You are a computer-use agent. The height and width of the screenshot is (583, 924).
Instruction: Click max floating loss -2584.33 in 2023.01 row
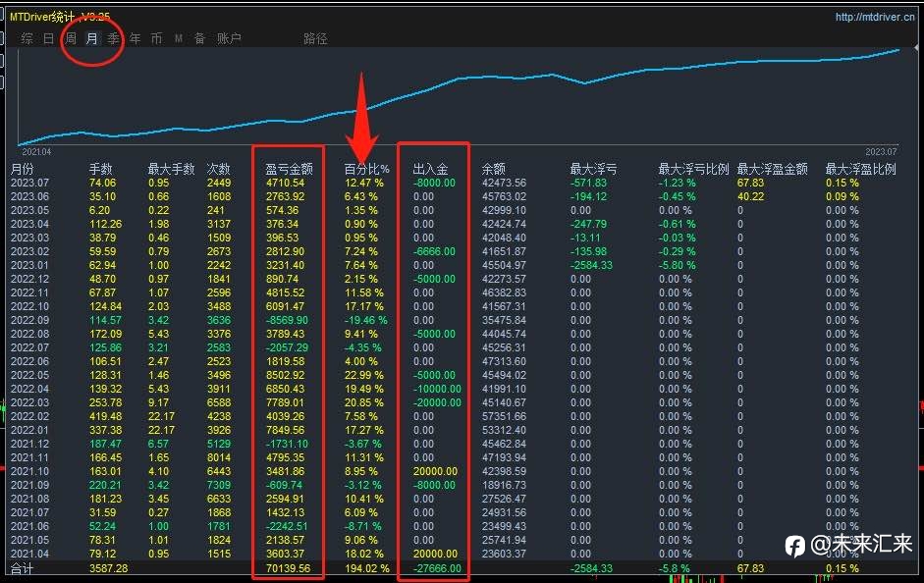(x=592, y=266)
